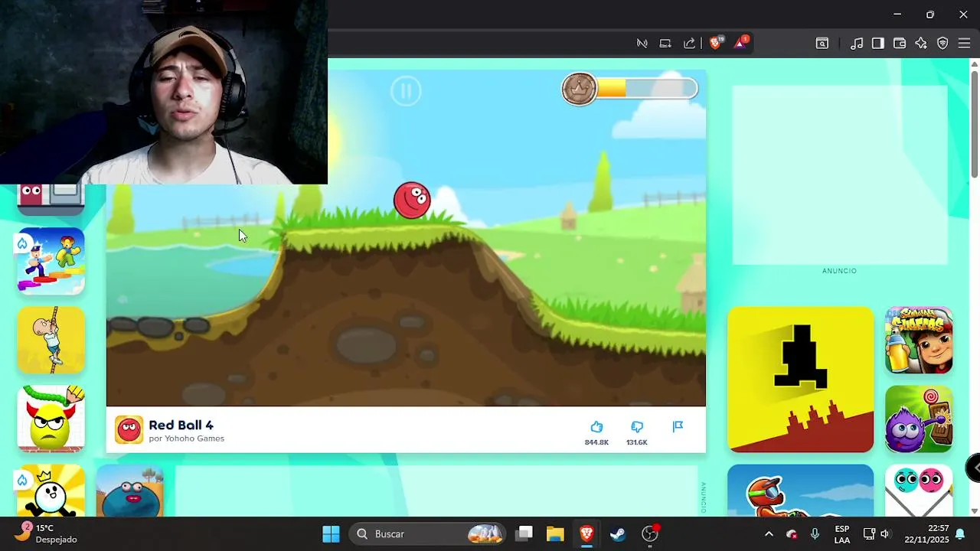Open the blue blob character game thumbnail
Viewport: 980px width, 551px height.
pyautogui.click(x=130, y=491)
